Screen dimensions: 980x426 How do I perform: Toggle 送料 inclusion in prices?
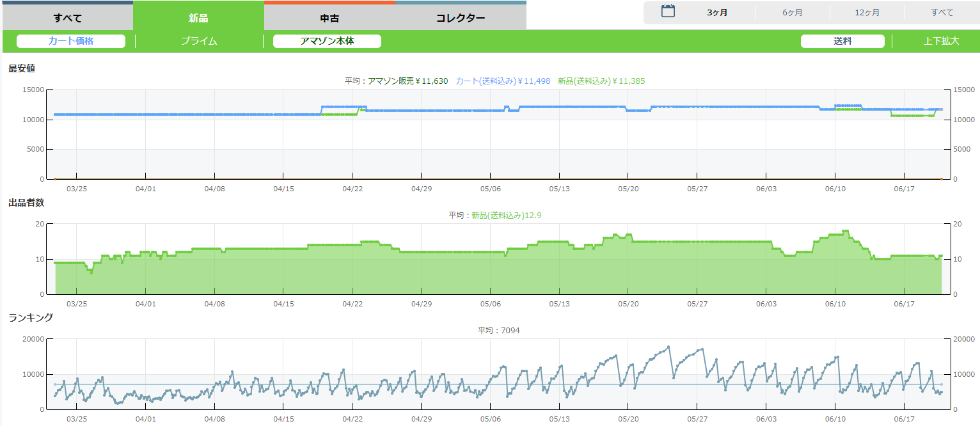pyautogui.click(x=842, y=41)
